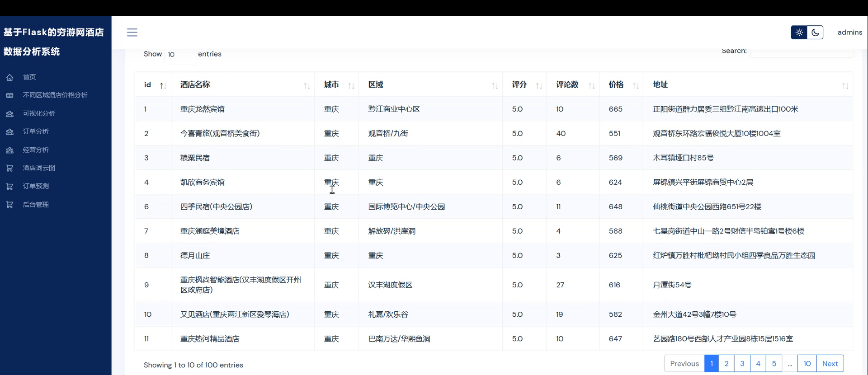Go to pagination page 5
This screenshot has width=868, height=375.
[774, 364]
